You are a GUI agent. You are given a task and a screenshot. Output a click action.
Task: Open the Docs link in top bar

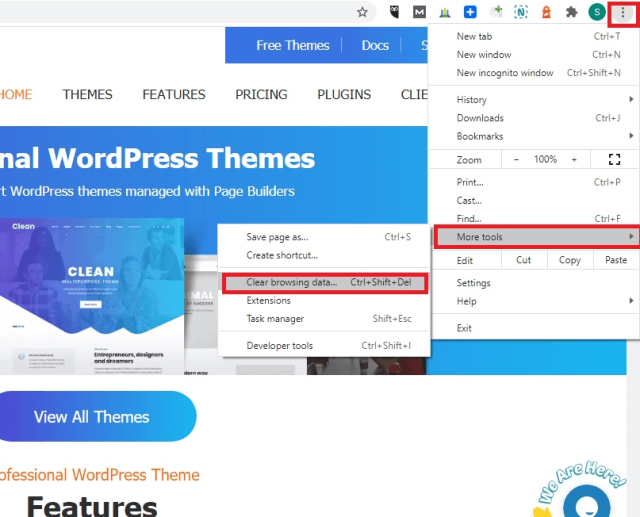375,45
